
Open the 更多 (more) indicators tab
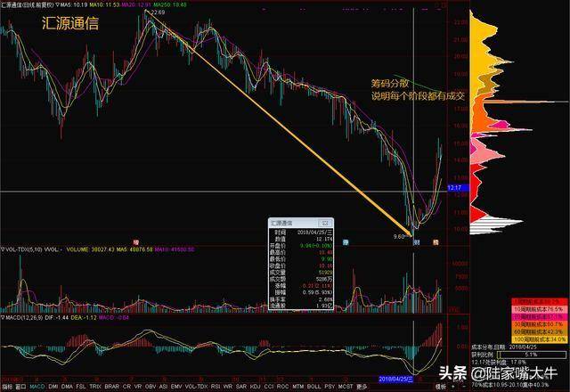point(362,387)
